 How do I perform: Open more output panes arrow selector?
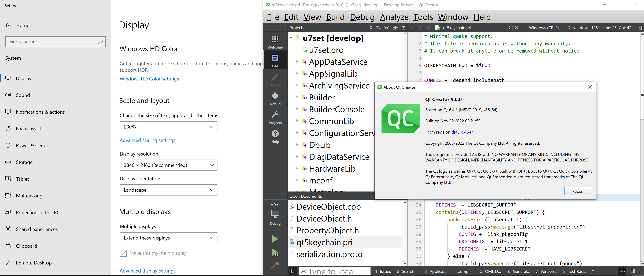593,271
